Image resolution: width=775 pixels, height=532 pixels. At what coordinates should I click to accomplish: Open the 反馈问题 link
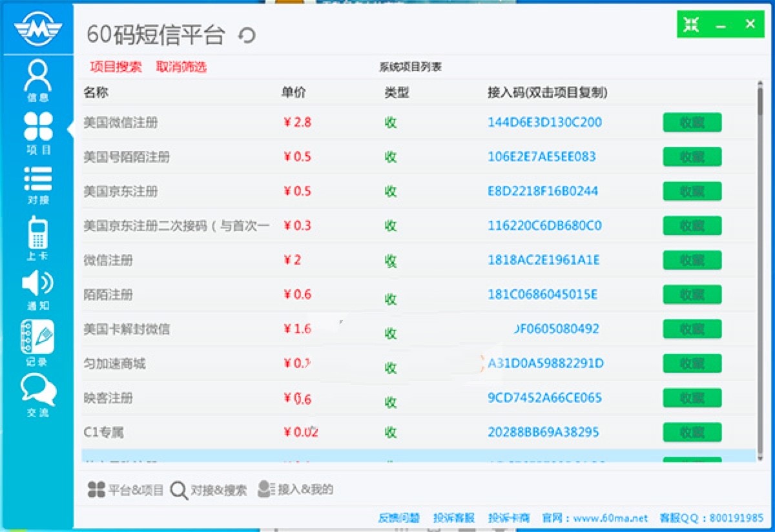[x=399, y=518]
